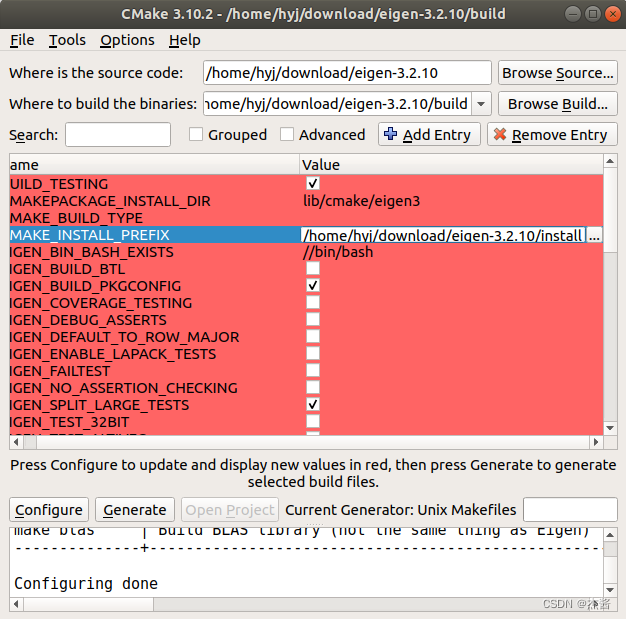Image resolution: width=626 pixels, height=619 pixels.
Task: Check the EIGEN_BUILD_BTL option
Action: (x=313, y=268)
